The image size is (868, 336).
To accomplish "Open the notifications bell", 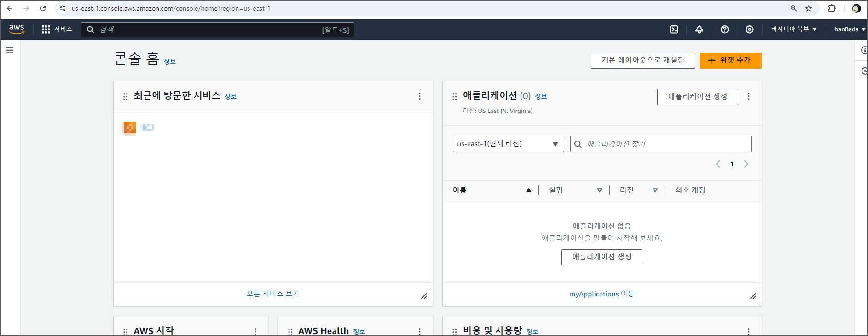I will tap(699, 29).
